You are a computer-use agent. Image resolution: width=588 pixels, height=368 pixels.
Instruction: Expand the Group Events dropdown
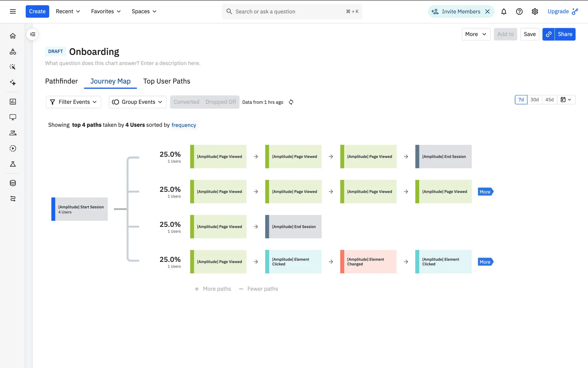[x=138, y=102]
